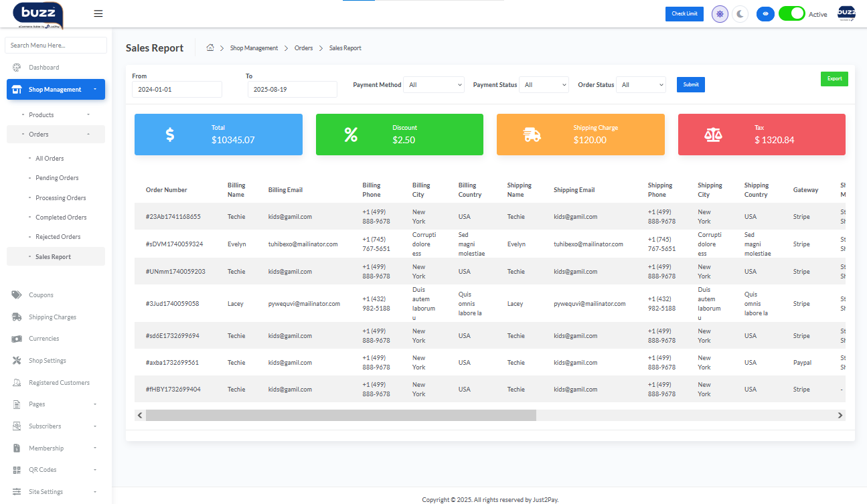Open Pending Orders in sidebar

pyautogui.click(x=57, y=178)
